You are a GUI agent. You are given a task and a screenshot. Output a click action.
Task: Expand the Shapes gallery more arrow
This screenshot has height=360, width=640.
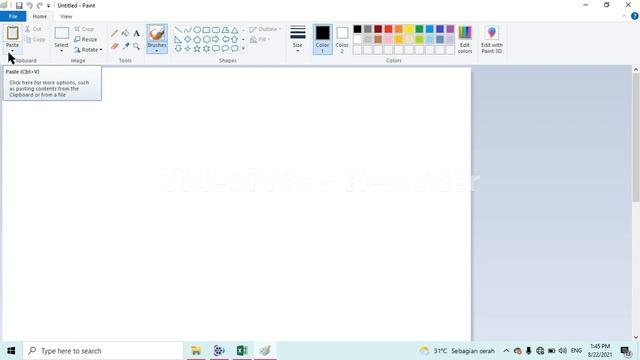pos(244,49)
